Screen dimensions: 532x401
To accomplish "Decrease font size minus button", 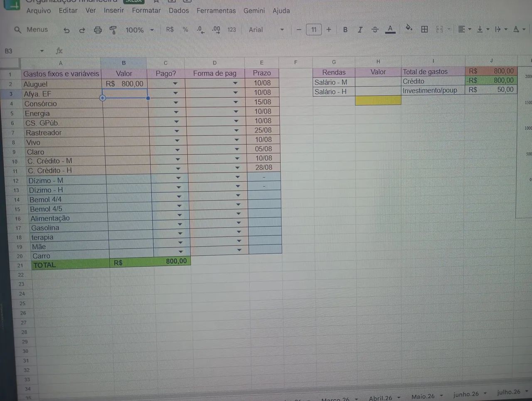I will click(298, 30).
